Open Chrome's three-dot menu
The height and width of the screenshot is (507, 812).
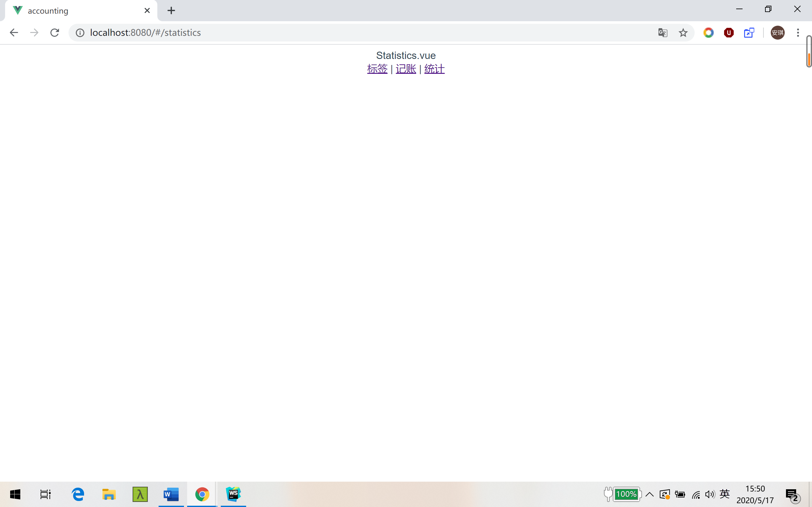point(798,33)
